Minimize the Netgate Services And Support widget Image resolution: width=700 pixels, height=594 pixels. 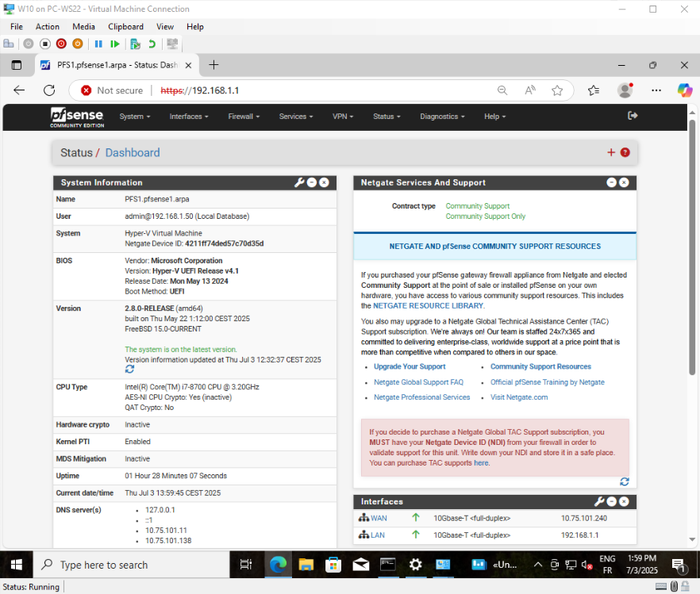pyautogui.click(x=612, y=182)
